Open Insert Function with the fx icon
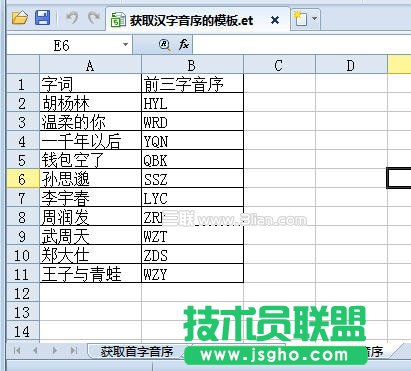 (184, 44)
